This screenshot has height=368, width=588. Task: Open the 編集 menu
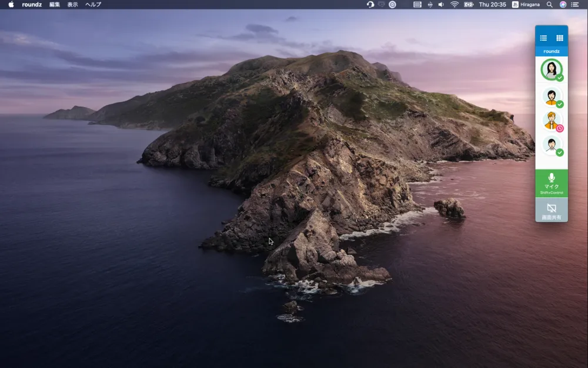coord(54,5)
